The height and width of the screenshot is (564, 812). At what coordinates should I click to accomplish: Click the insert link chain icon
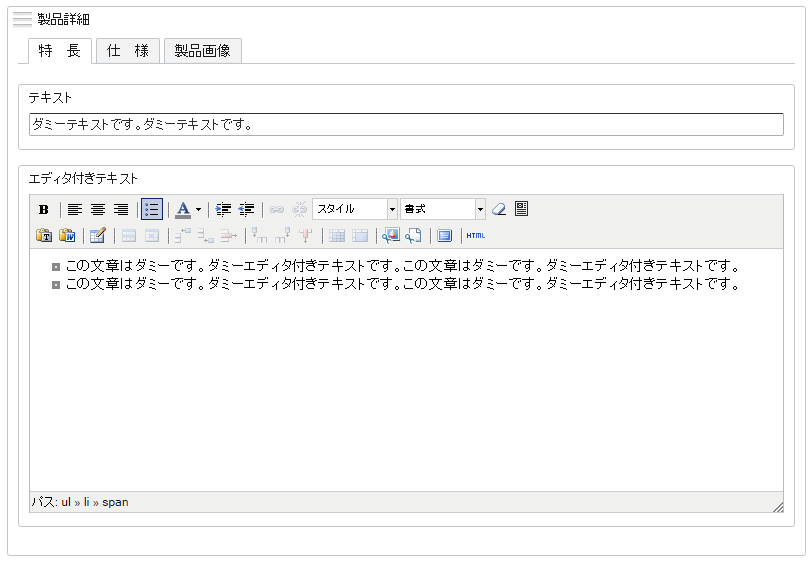(x=277, y=209)
